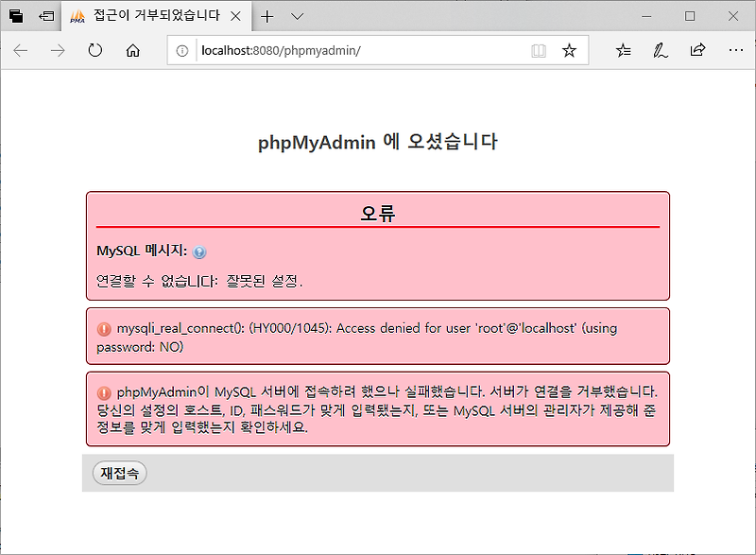View site information icon in address bar
This screenshot has width=756, height=555.
click(182, 51)
